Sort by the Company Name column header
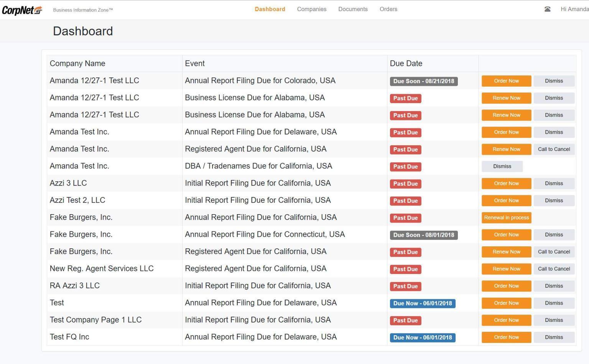 [x=77, y=64]
